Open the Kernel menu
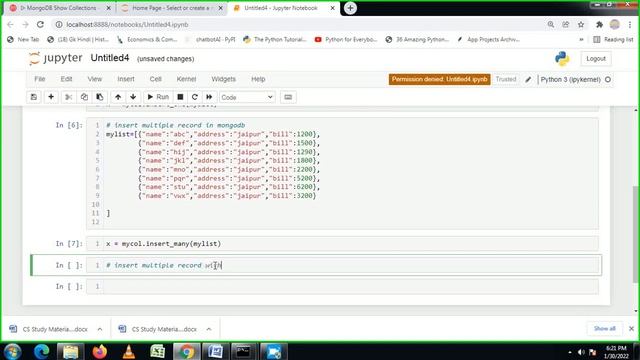The width and height of the screenshot is (640, 360). (186, 79)
